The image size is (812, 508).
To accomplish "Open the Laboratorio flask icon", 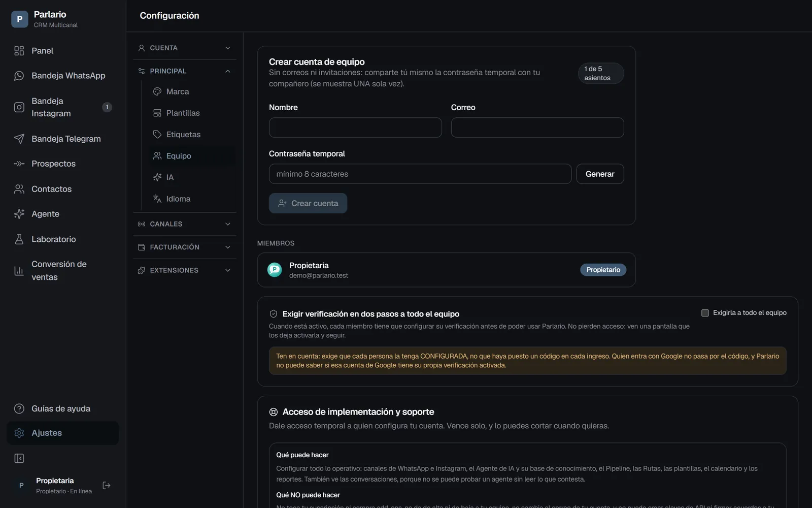I will click(19, 239).
